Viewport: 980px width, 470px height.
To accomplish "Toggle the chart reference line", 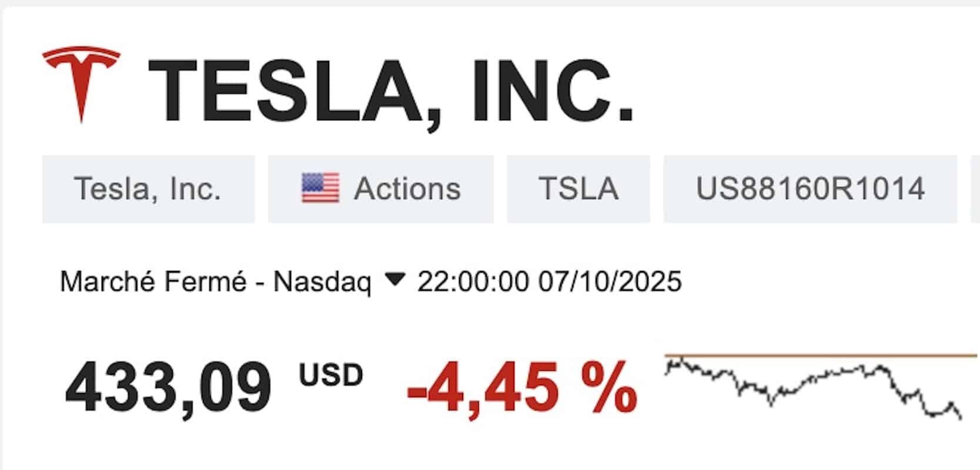I will [817, 355].
